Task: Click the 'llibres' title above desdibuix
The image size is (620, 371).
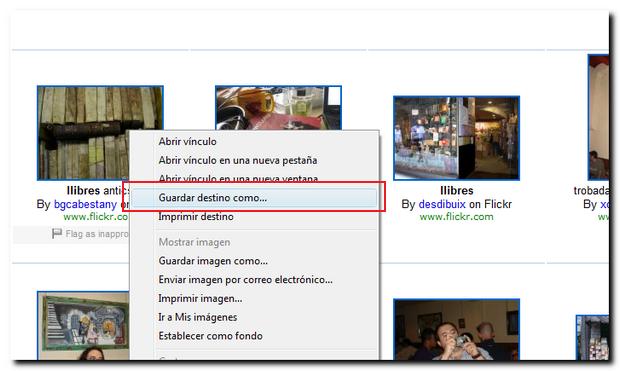Action: point(457,191)
